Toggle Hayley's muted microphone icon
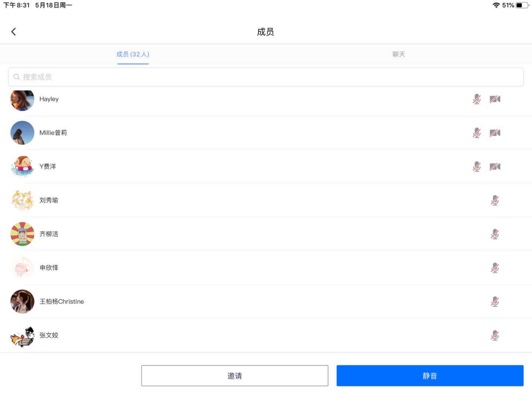The width and height of the screenshot is (532, 399). pos(477,99)
